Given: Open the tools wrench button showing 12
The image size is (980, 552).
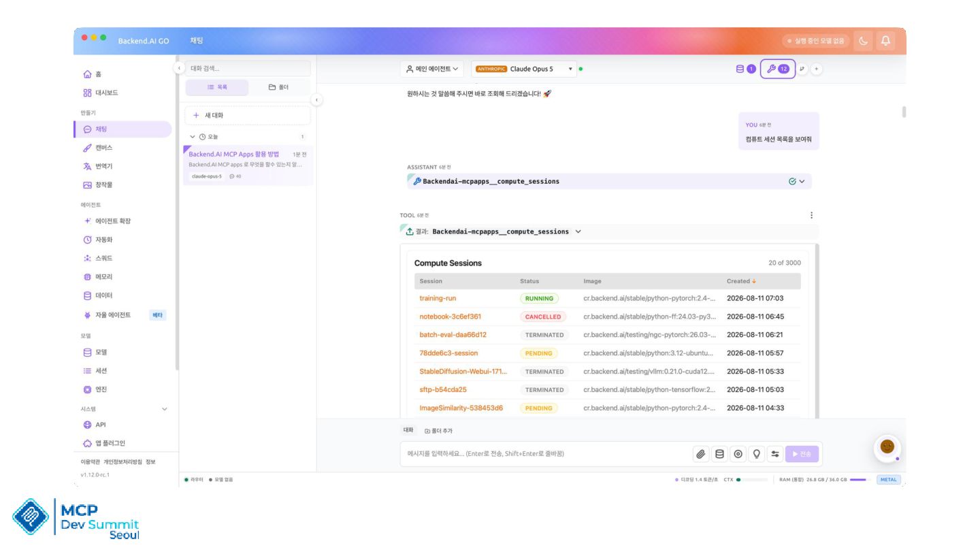Looking at the screenshot, I should [x=777, y=69].
